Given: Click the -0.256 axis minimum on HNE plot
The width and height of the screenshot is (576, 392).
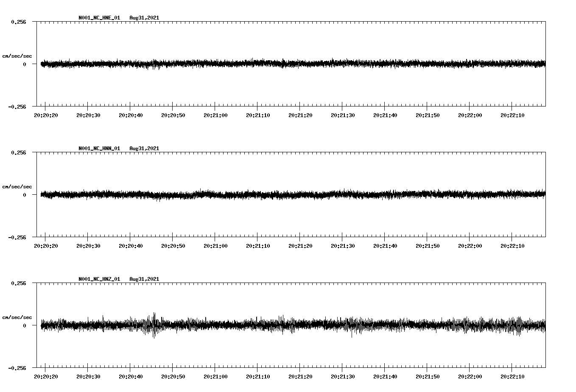Looking at the screenshot, I should click(x=17, y=107).
